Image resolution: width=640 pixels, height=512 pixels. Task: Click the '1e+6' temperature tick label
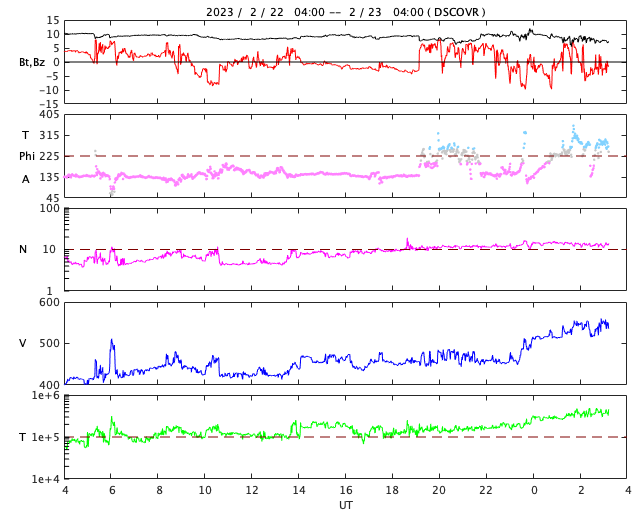tap(46, 396)
